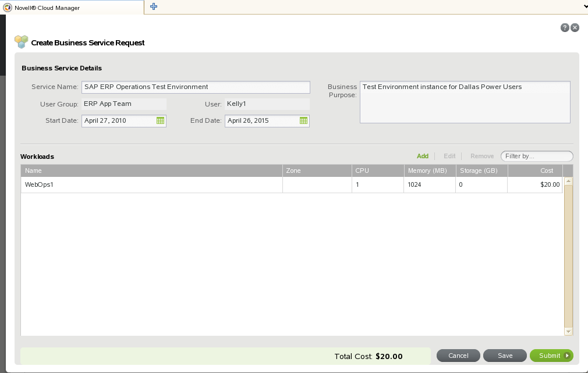
Task: Sort workloads by Name column
Action: [151, 170]
